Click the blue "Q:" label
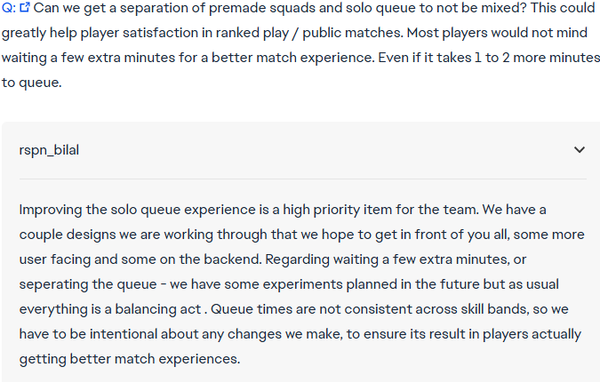The width and height of the screenshot is (600, 382). click(8, 8)
